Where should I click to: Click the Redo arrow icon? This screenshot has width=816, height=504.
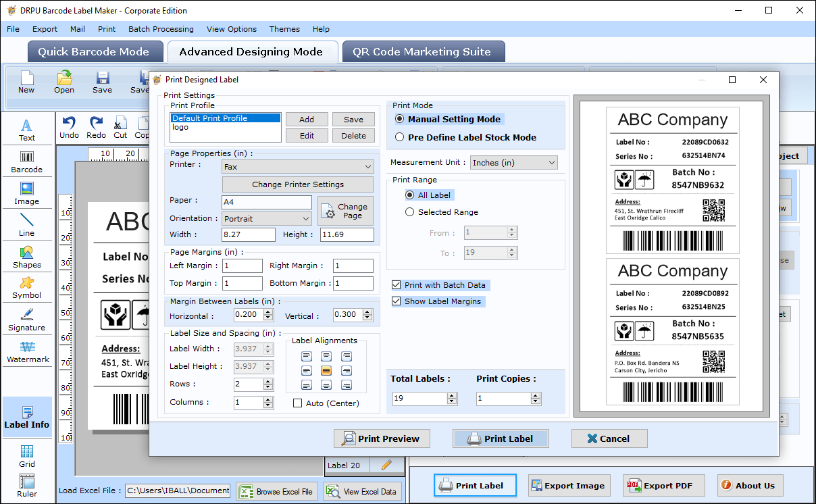[96, 122]
